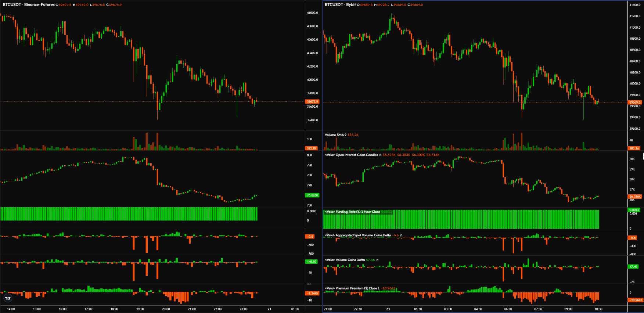Click the 0.0005 funding scale value on Binance
644x313 pixels.
(312, 211)
